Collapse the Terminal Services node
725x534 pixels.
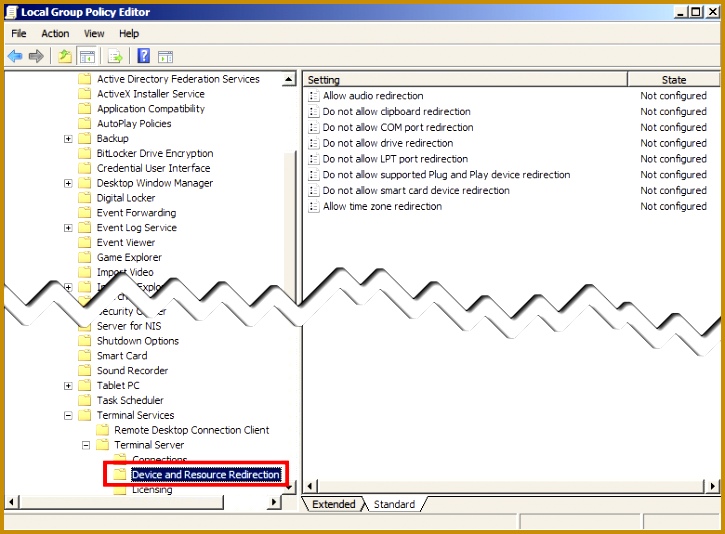[x=68, y=416]
